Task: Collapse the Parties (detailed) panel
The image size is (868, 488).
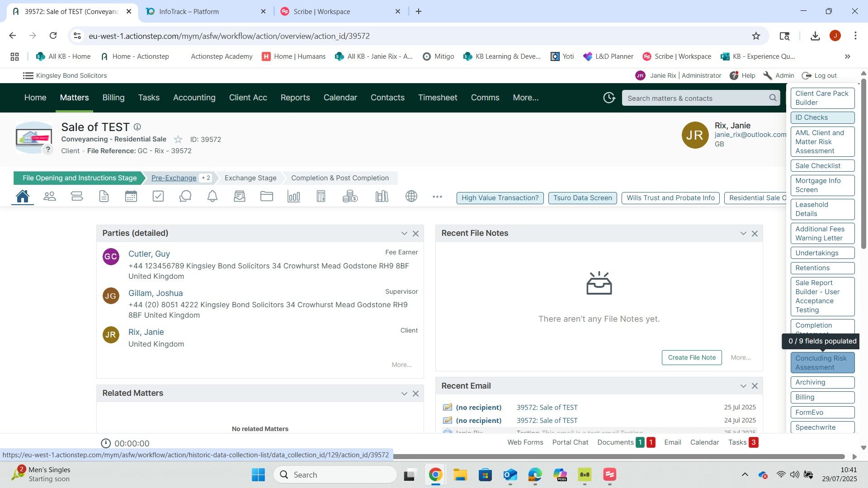Action: point(404,234)
